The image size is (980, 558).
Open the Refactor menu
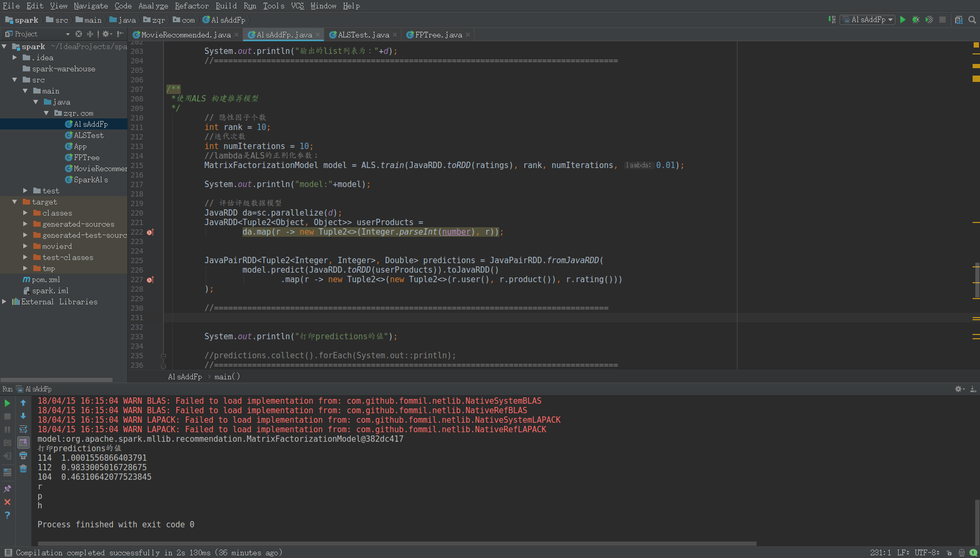pyautogui.click(x=192, y=6)
